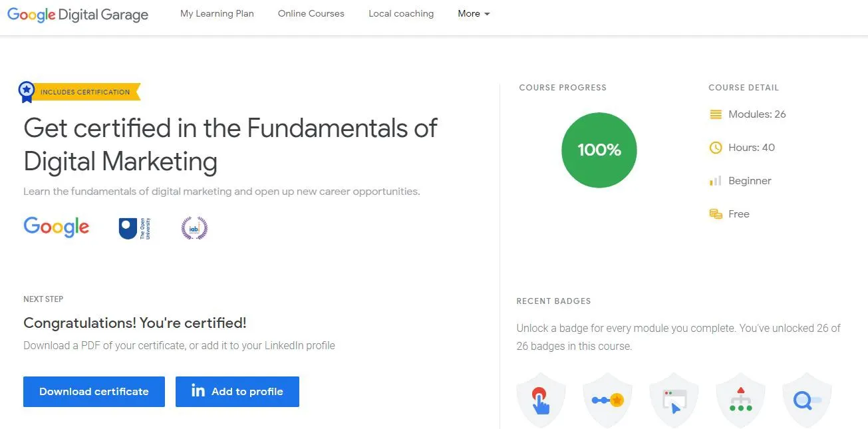Select the browser cursor badge
Screen dimensions: 868x429
674,400
